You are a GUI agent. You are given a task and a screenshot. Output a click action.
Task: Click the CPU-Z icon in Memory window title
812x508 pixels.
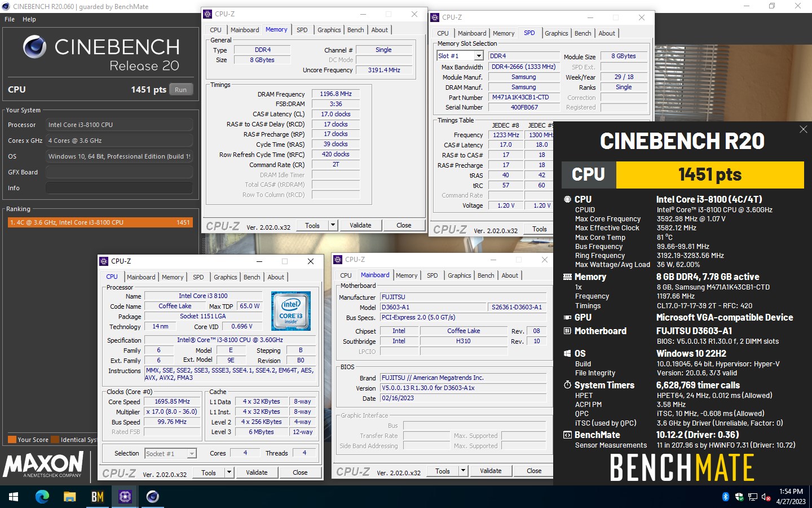(x=208, y=14)
